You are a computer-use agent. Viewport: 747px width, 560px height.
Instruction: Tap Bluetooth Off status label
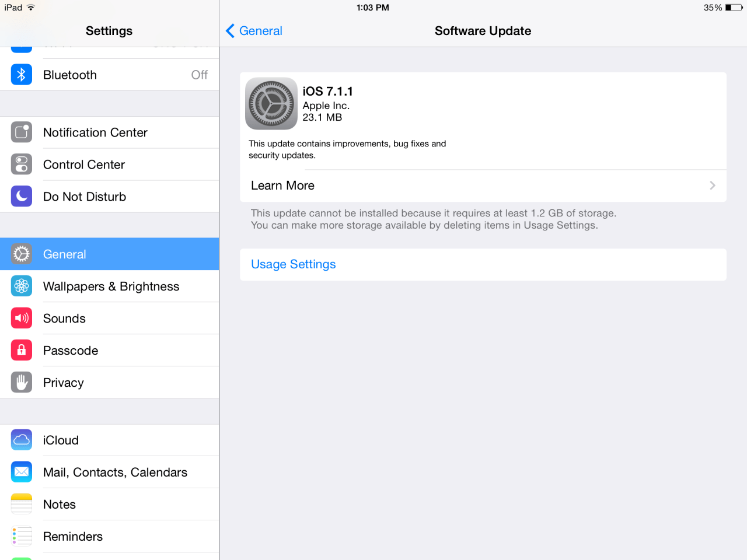click(200, 75)
